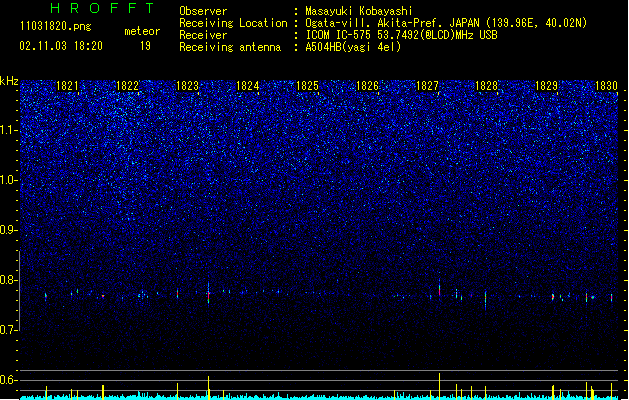
Task: Click the 1825 time marker
Action: [x=307, y=86]
